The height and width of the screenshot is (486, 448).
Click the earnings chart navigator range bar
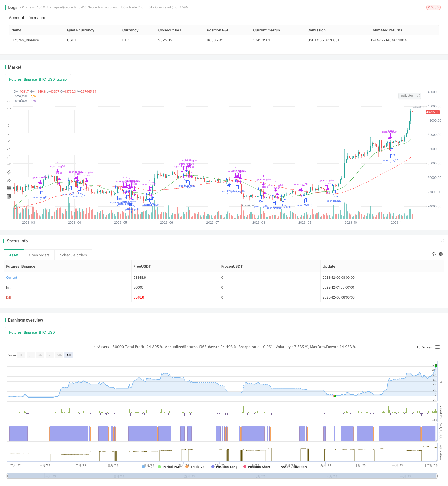(222, 476)
